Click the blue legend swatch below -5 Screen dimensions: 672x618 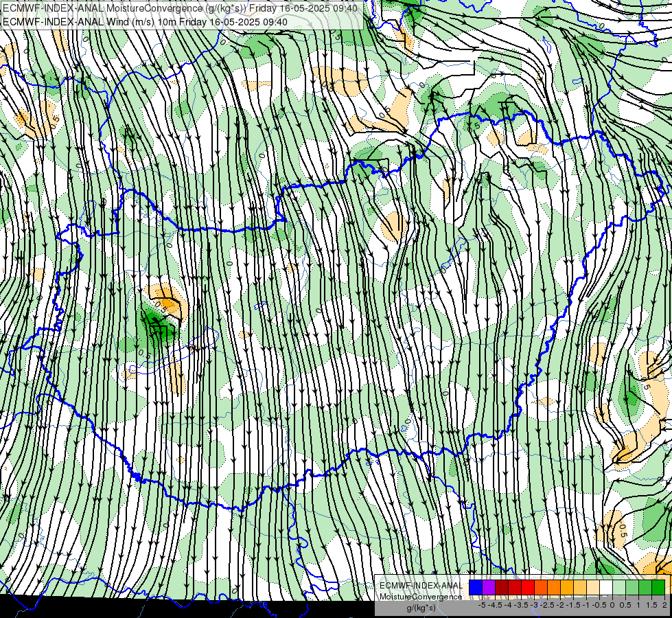[476, 588]
